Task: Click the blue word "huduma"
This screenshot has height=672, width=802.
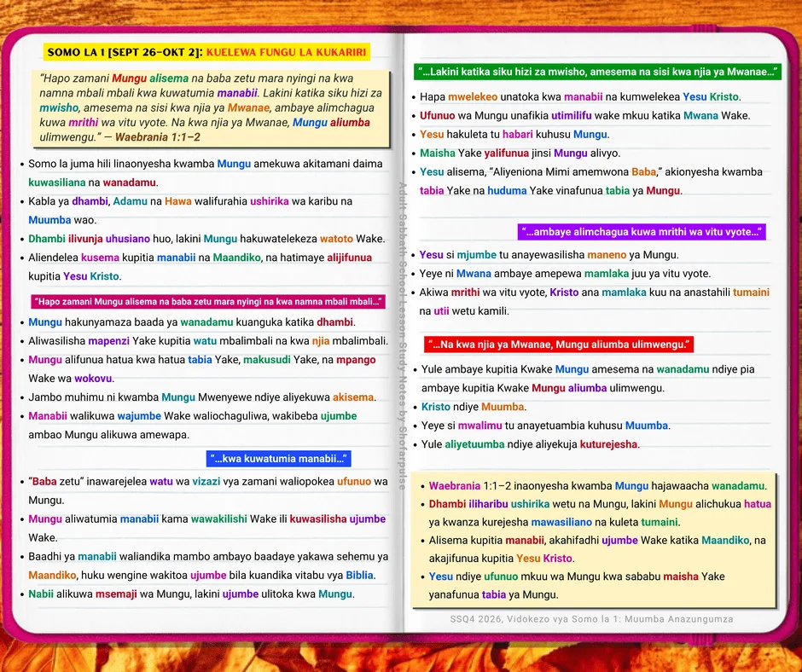Action: (x=507, y=191)
